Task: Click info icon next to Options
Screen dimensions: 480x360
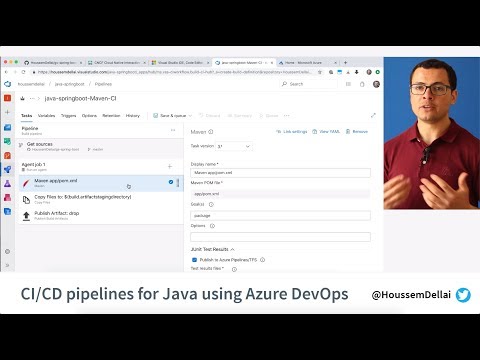Action: 212,226
